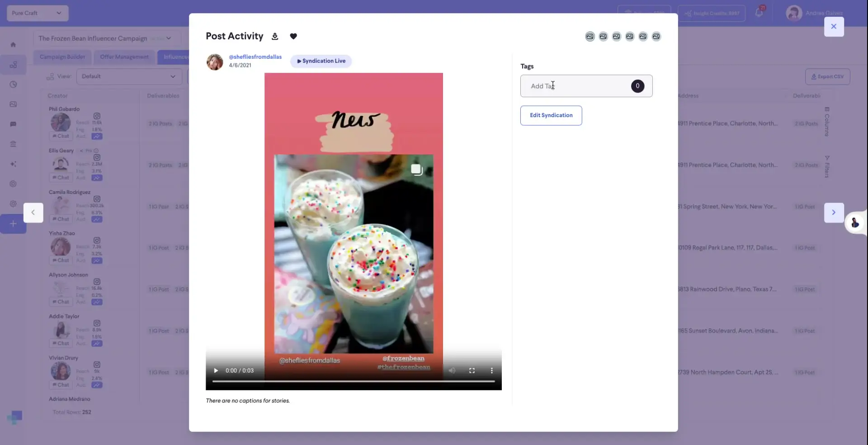The width and height of the screenshot is (868, 445).
Task: Open the campaigns sidebar icon
Action: pyautogui.click(x=13, y=65)
